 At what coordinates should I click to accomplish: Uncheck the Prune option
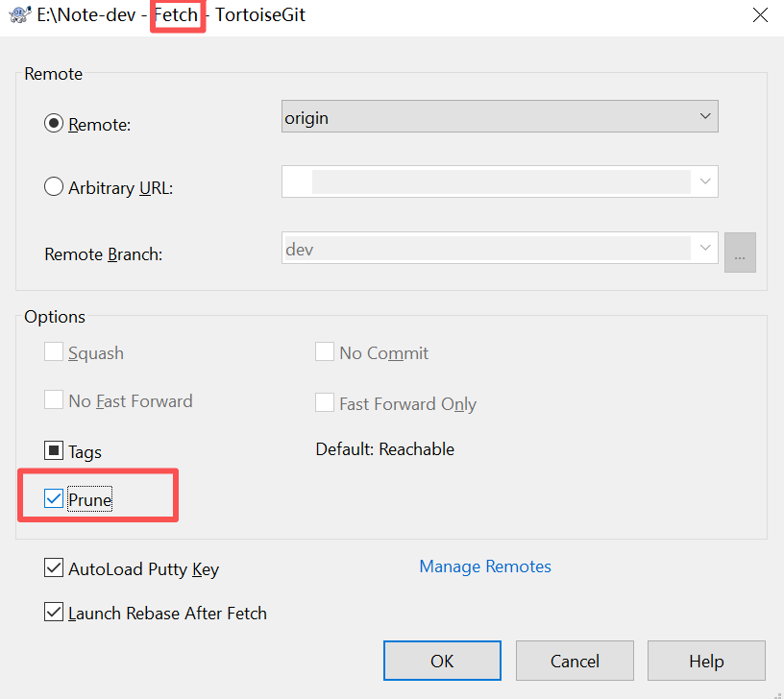coord(54,499)
